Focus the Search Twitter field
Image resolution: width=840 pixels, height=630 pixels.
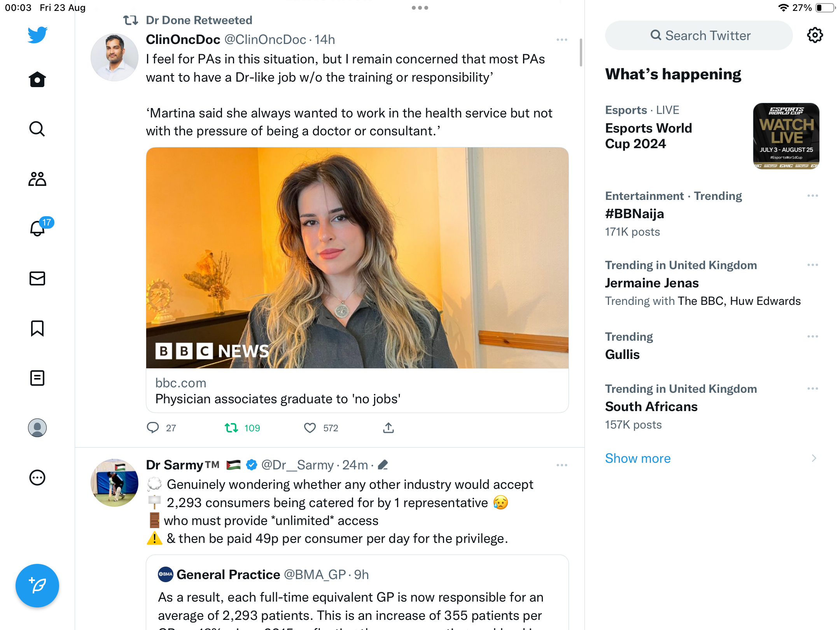click(x=699, y=35)
